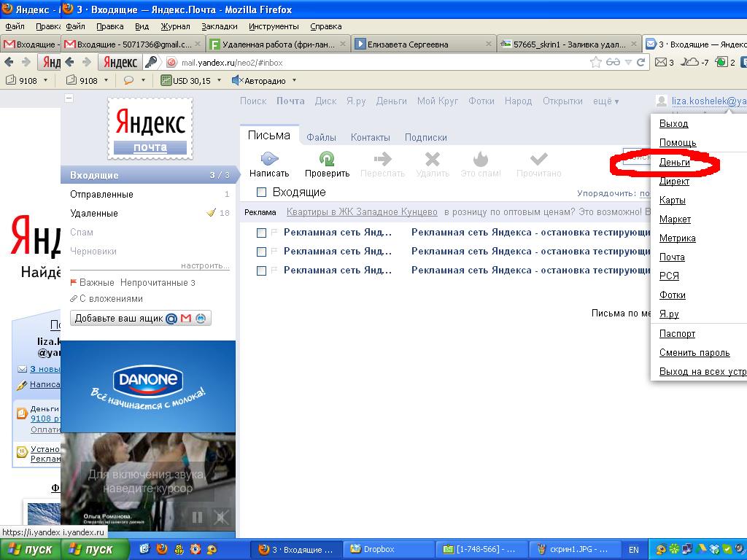The width and height of the screenshot is (747, 560).
Task: Click the weather widget showing -7
Action: [694, 63]
